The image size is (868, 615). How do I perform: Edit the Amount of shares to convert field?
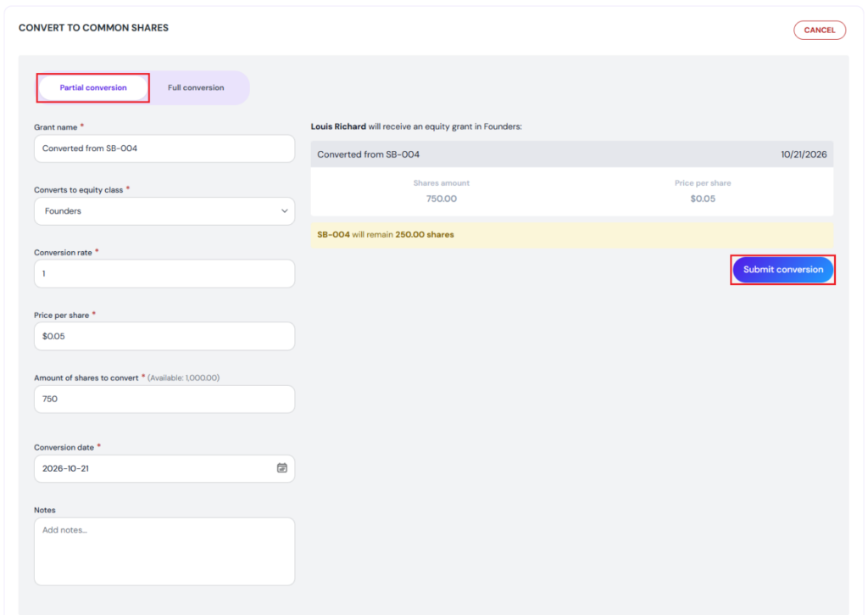tap(164, 399)
